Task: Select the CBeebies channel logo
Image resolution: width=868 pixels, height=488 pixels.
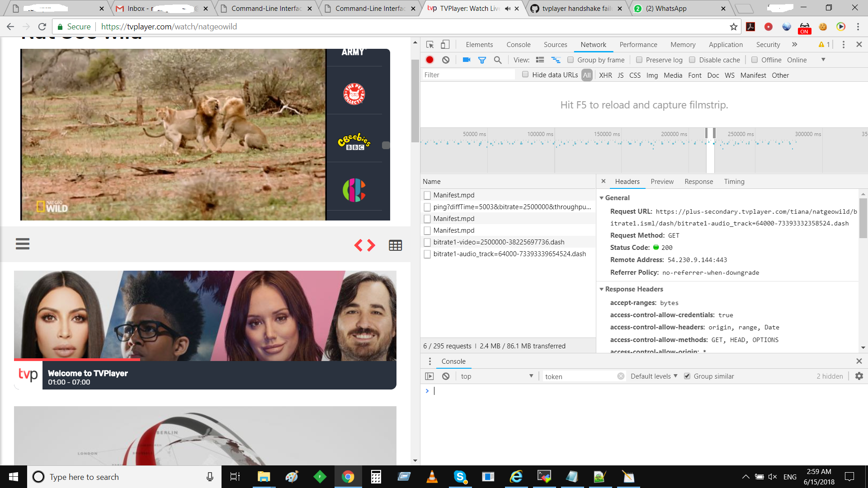Action: click(x=354, y=141)
